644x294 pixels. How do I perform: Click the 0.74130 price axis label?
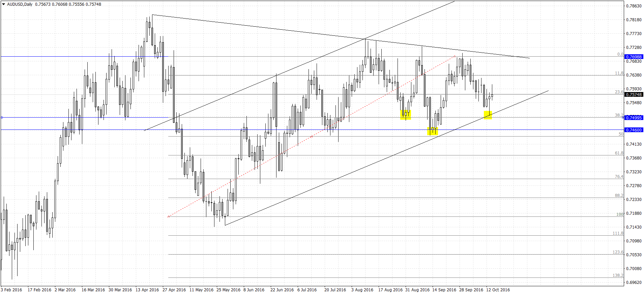(634, 144)
